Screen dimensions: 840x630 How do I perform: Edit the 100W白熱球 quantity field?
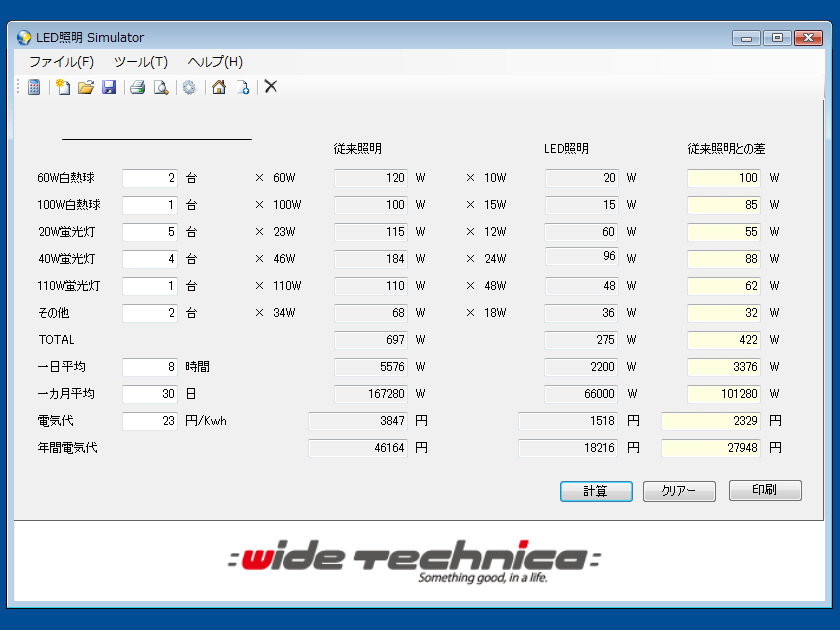click(x=150, y=205)
